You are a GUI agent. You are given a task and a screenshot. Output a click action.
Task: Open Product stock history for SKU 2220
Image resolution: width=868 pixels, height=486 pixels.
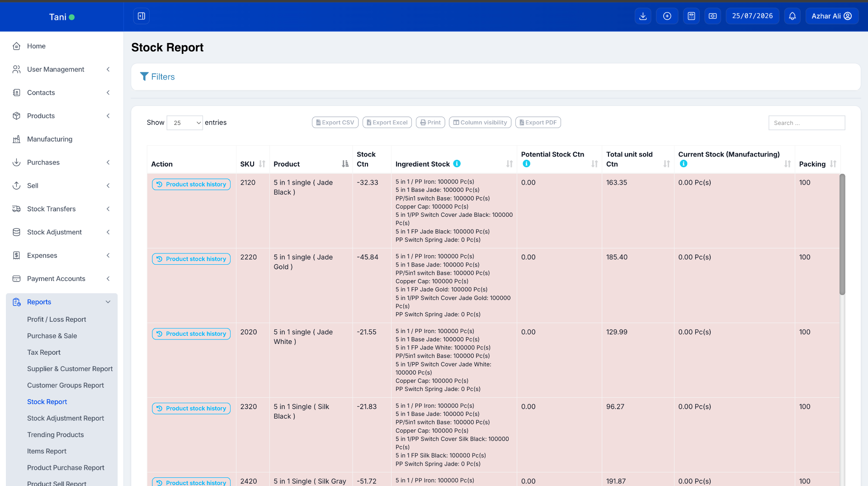[x=191, y=259]
